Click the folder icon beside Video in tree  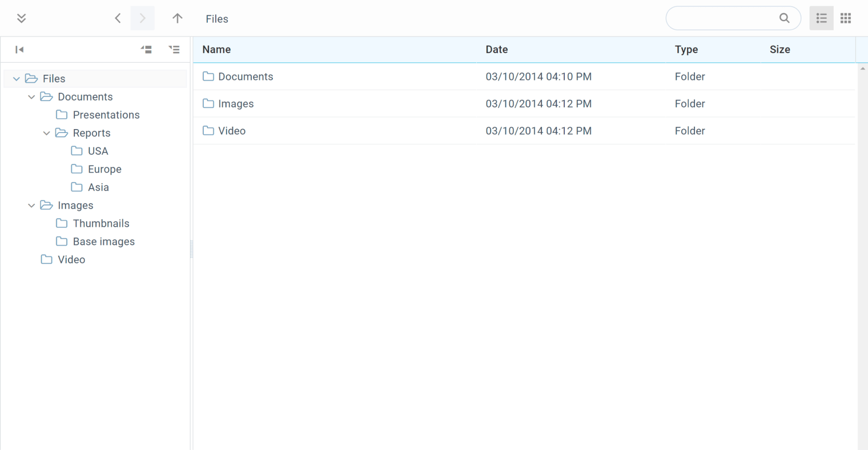coord(47,259)
